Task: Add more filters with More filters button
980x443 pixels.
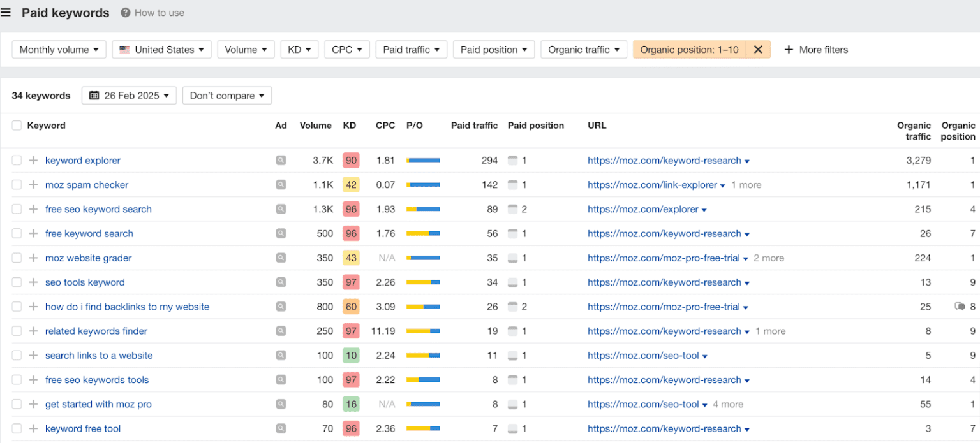Action: point(816,50)
